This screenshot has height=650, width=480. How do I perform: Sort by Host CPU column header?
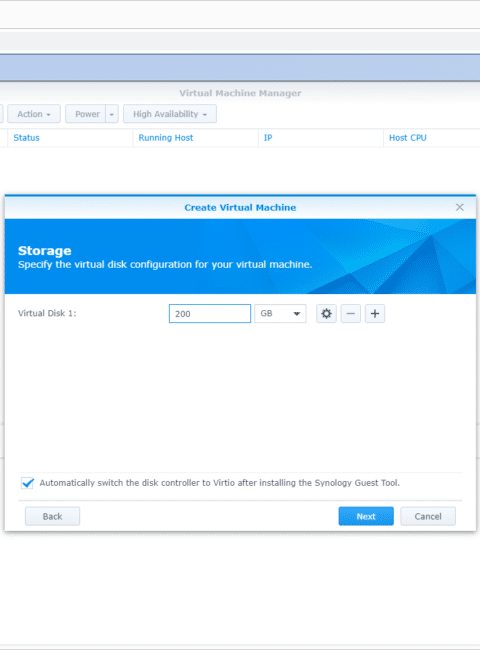[x=432, y=138]
